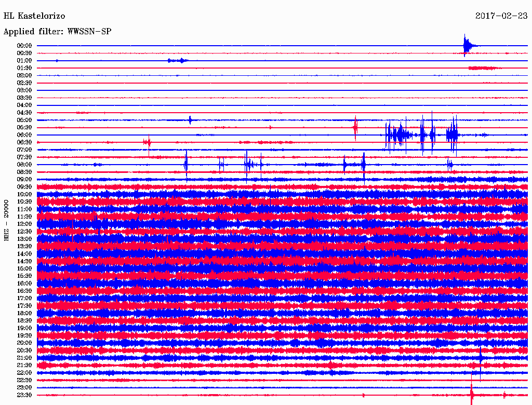Select the 18:00 time label
The image size is (532, 405).
[24, 313]
